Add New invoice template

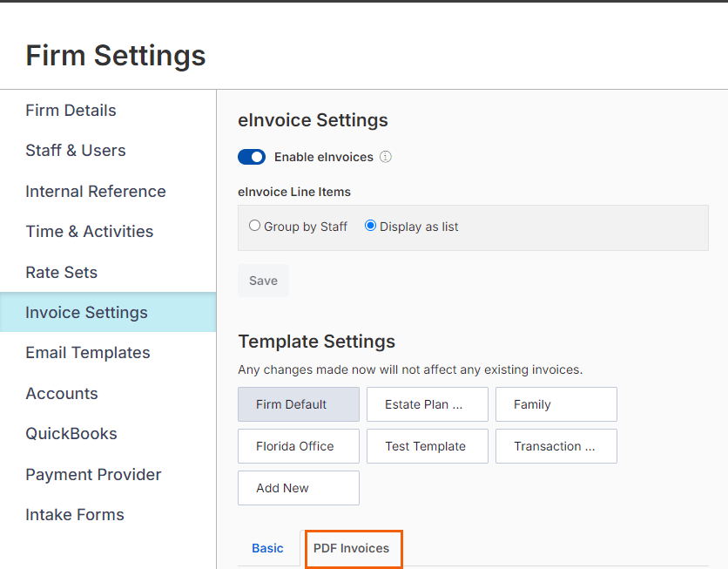(298, 488)
